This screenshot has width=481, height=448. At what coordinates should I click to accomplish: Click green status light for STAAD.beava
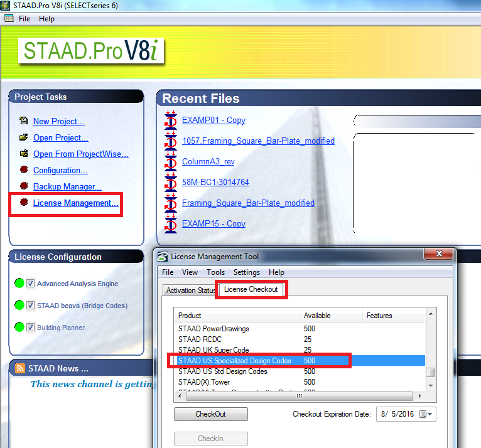[x=19, y=305]
